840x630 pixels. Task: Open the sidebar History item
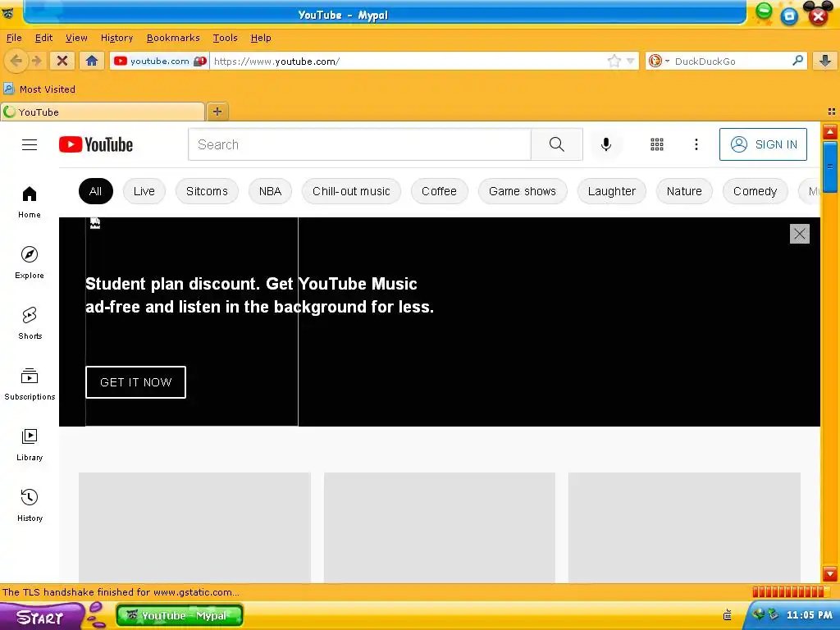(30, 505)
